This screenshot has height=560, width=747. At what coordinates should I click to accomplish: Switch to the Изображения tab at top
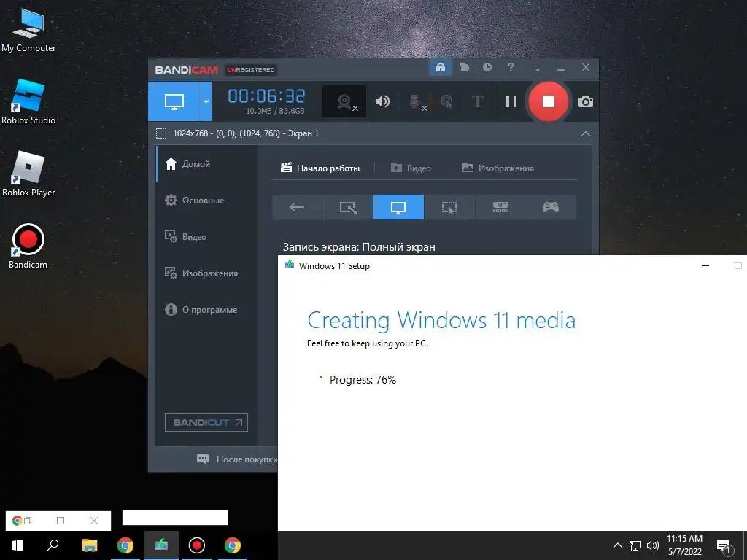point(498,168)
